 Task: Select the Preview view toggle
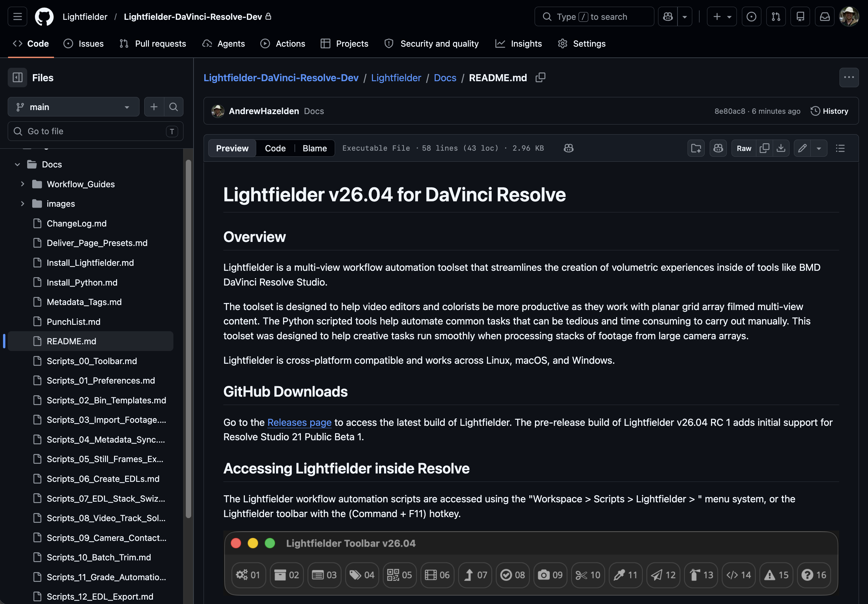click(x=232, y=148)
